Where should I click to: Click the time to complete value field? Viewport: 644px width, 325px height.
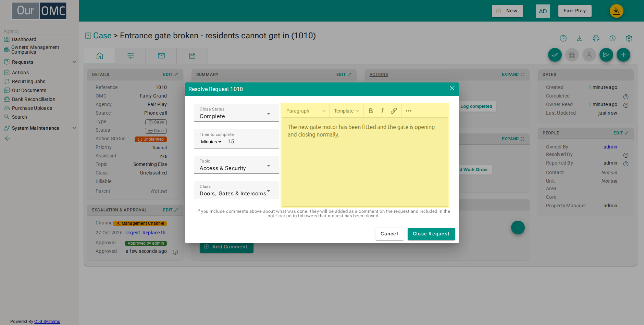coord(251,142)
